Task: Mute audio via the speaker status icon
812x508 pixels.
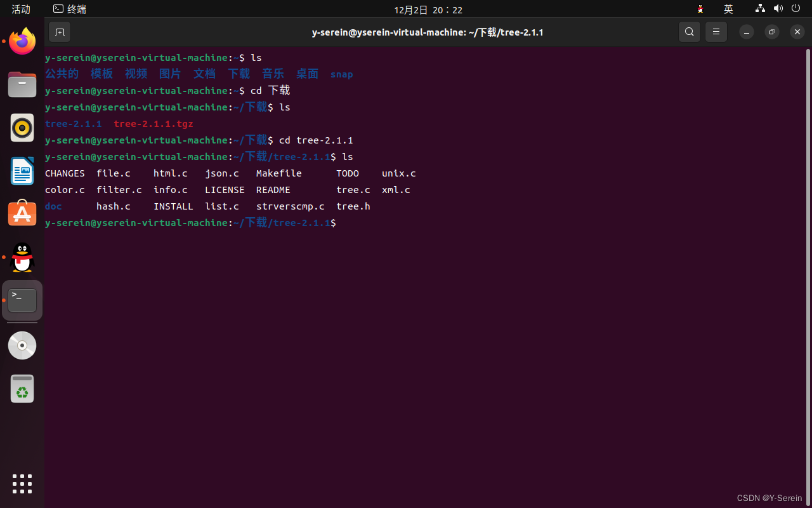Action: (778, 9)
